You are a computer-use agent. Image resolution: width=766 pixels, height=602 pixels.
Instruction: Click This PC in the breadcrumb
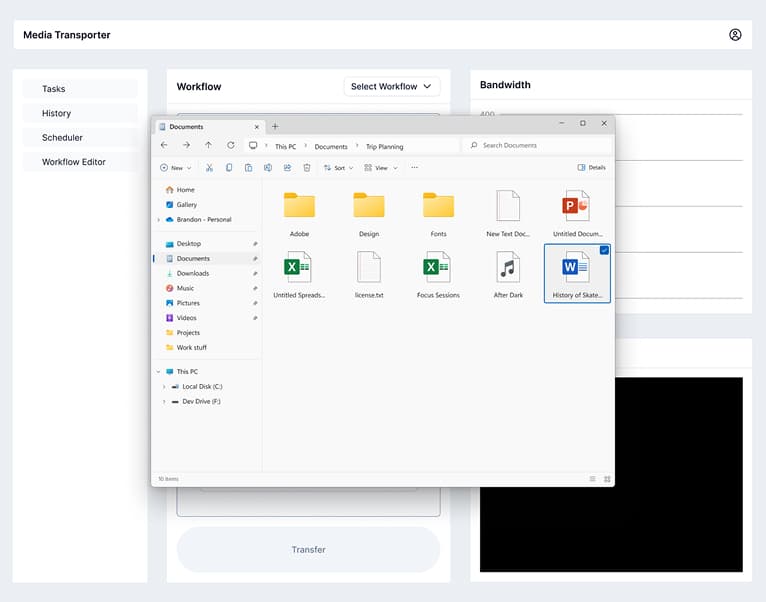[x=285, y=147]
